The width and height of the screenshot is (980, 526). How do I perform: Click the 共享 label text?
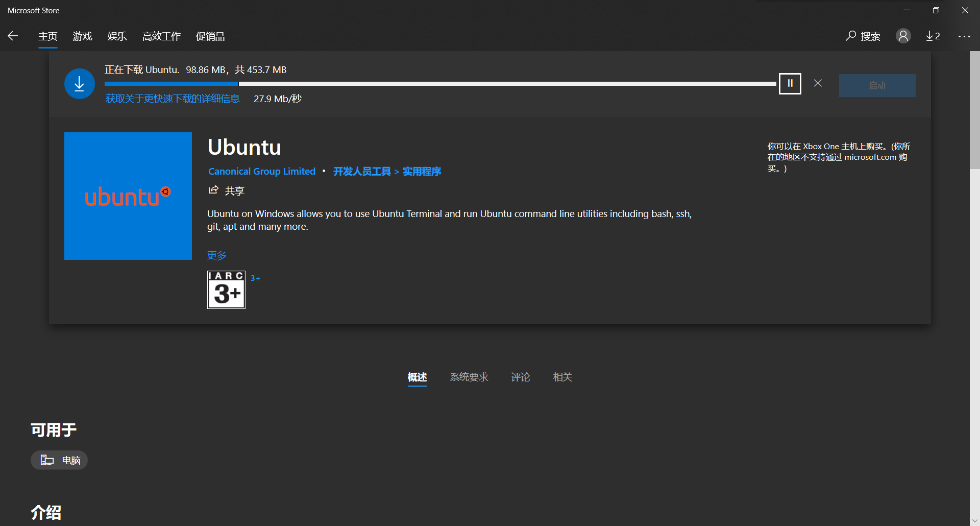point(235,191)
